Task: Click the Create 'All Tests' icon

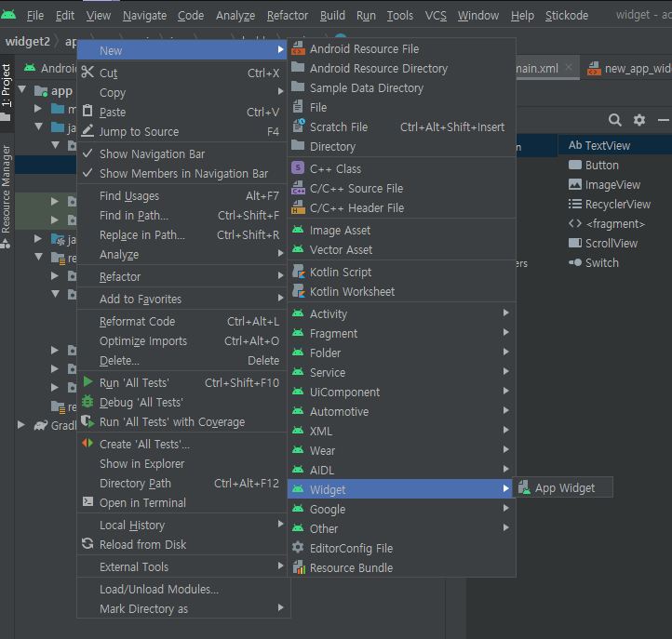Action: tap(87, 444)
